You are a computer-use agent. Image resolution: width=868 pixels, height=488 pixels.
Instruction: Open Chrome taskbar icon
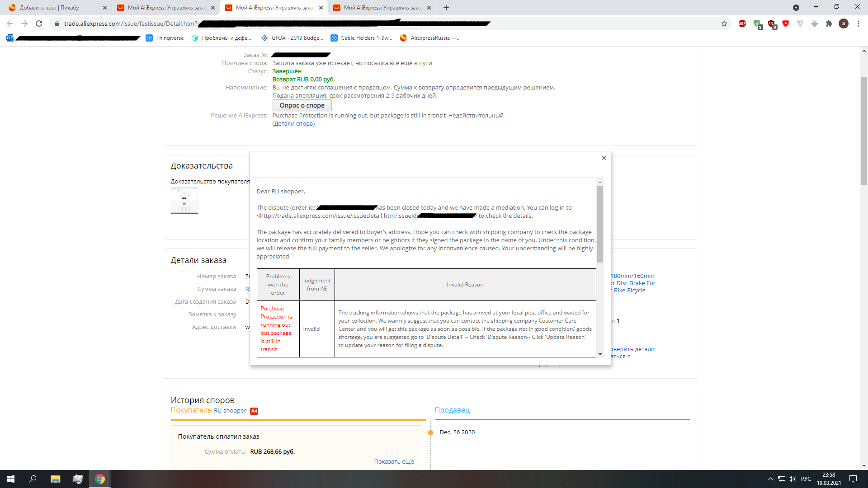point(100,479)
